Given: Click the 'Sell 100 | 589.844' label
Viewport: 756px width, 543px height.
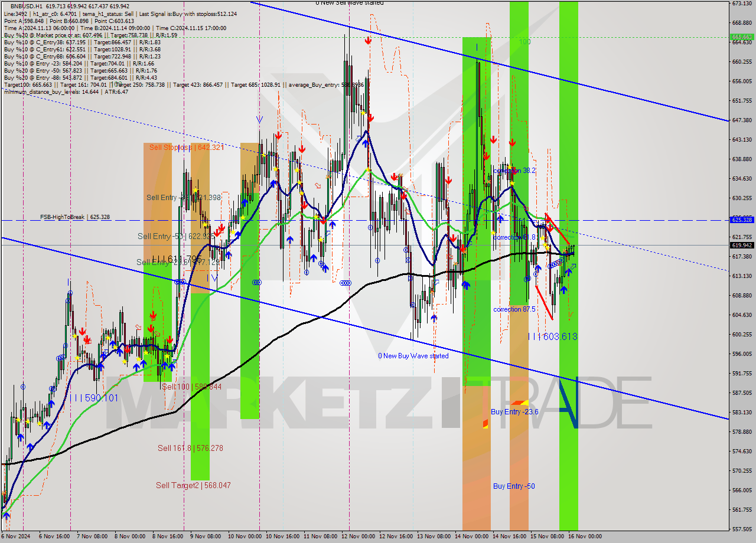Looking at the screenshot, I should [x=191, y=387].
